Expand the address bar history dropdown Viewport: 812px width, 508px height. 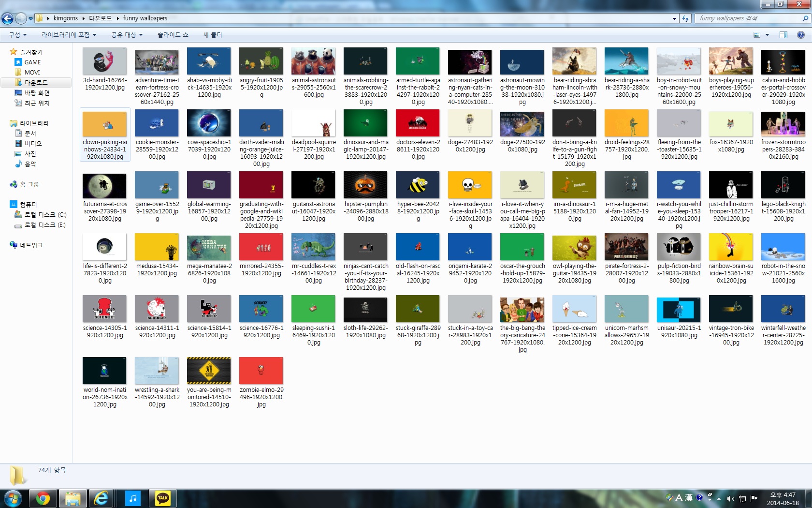674,18
